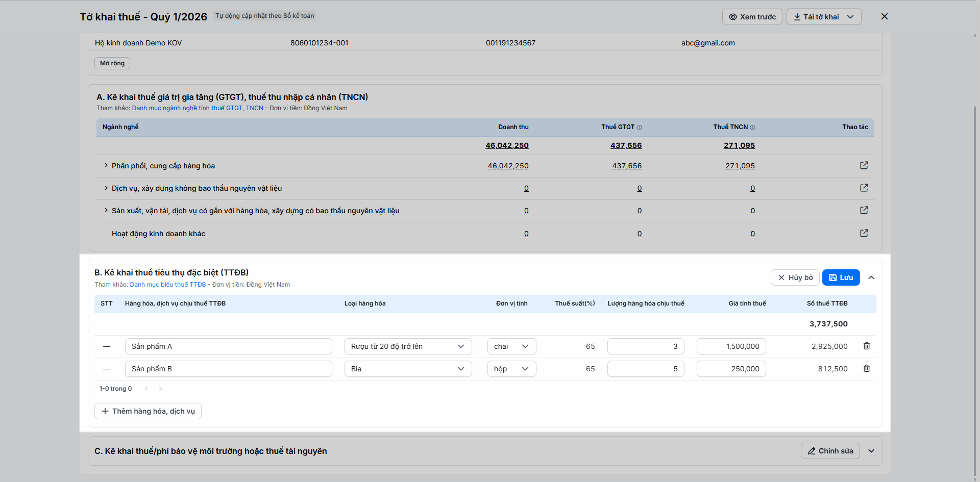Open detail icon for Sản xuất, vận tải row
Screen dimensions: 980x482
click(x=864, y=210)
